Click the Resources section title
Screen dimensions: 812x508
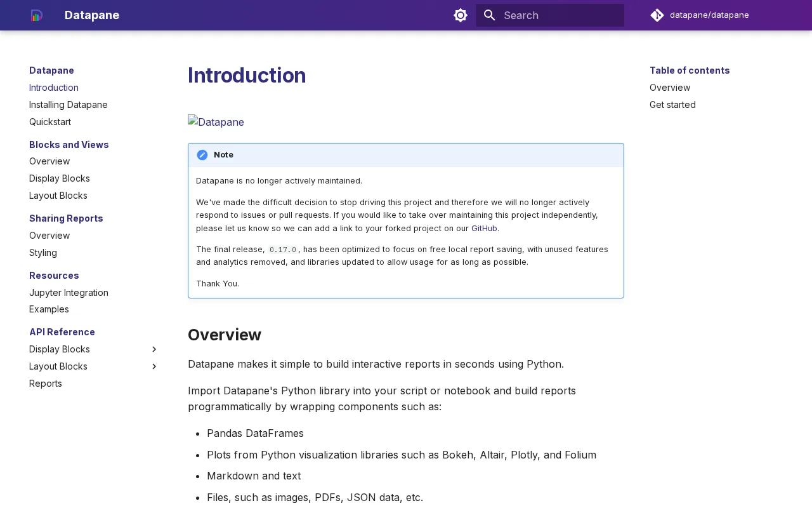(x=54, y=276)
